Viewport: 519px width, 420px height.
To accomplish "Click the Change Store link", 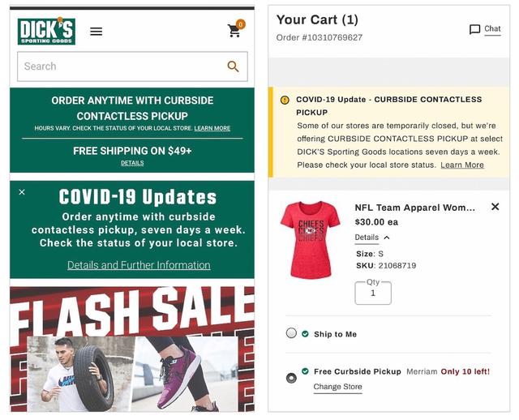I will coord(337,387).
